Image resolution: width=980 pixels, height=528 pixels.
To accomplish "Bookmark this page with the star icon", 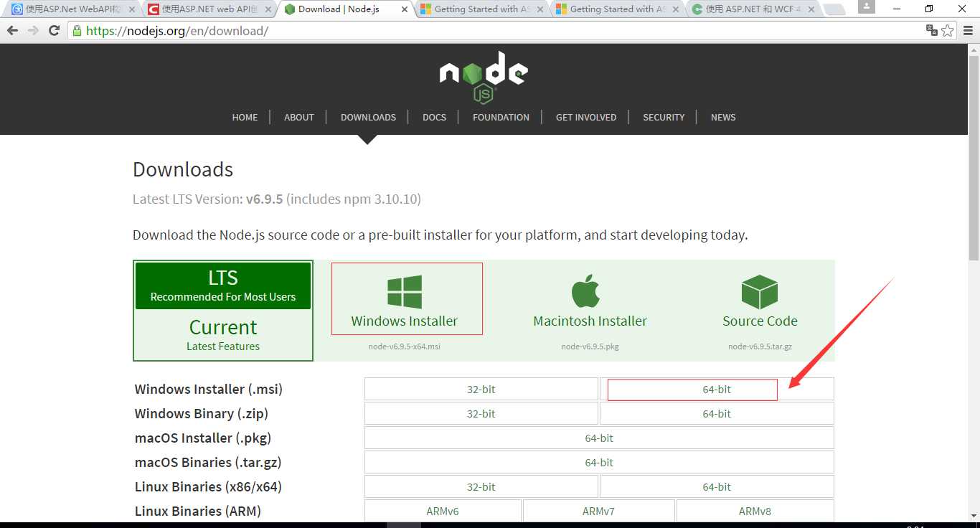I will click(x=948, y=30).
